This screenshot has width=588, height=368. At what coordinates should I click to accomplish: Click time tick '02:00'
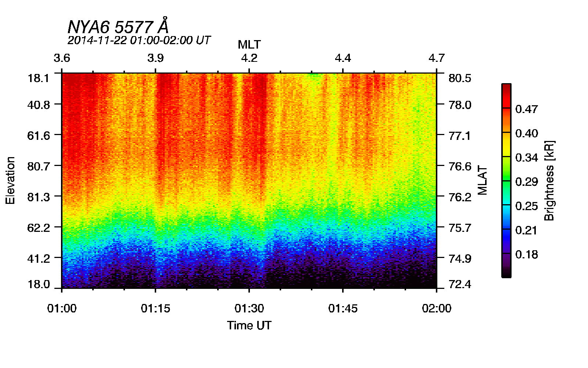point(437,308)
